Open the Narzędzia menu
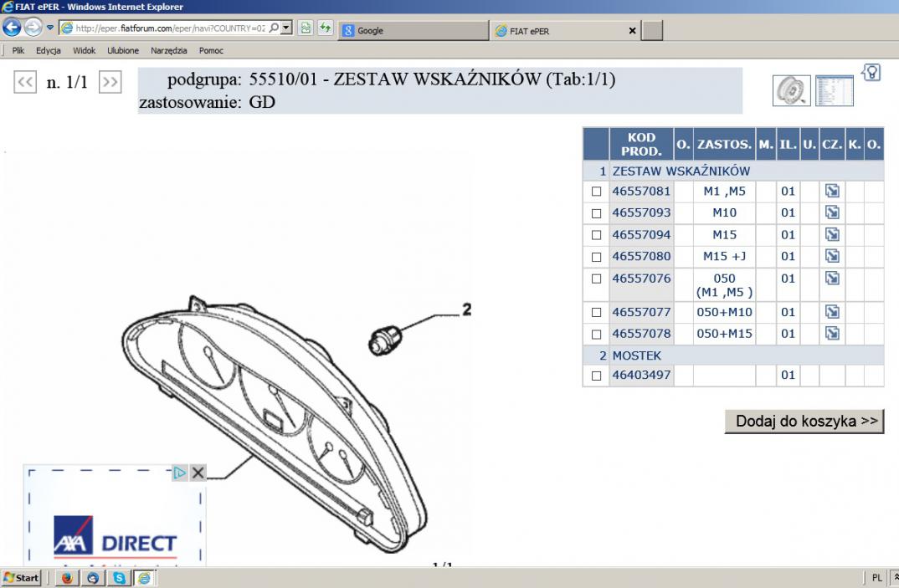This screenshot has height=588, width=899. [x=168, y=51]
